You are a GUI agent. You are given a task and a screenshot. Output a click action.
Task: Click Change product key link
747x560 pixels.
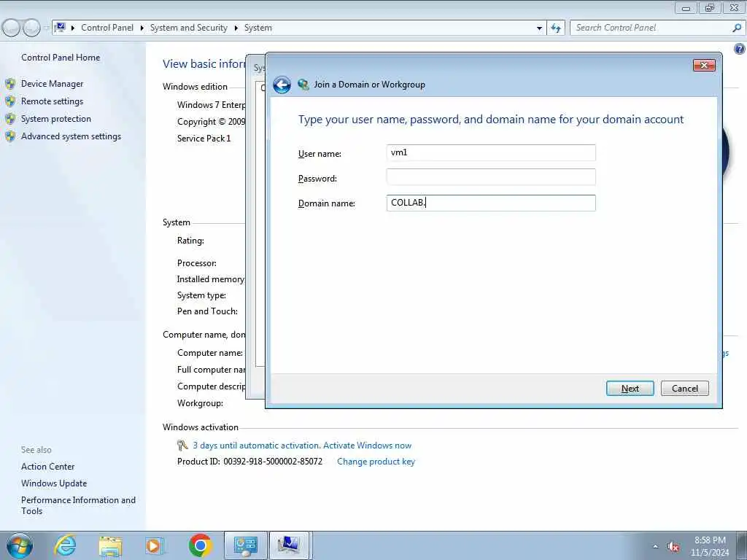tap(376, 462)
